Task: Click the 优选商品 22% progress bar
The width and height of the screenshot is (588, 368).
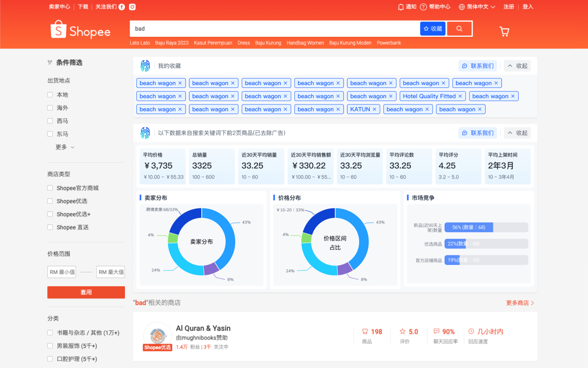Action: 486,244
